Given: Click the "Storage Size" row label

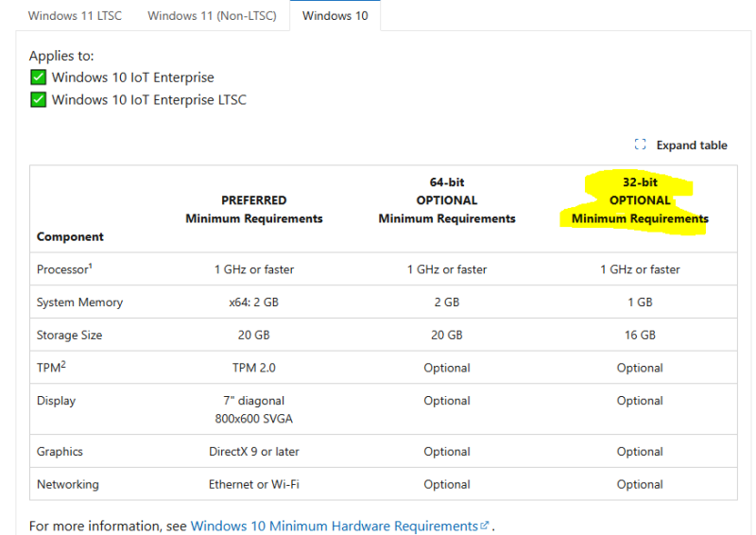Looking at the screenshot, I should [69, 335].
